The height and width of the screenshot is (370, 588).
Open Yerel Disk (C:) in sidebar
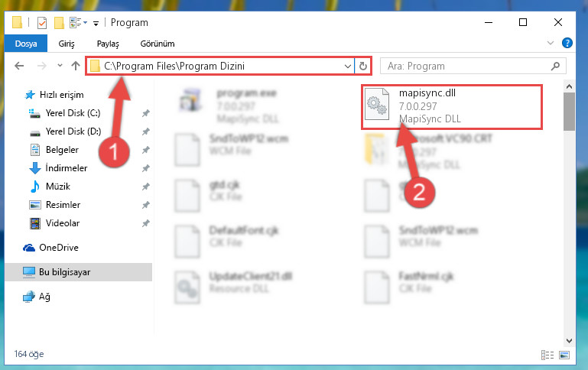coord(73,113)
